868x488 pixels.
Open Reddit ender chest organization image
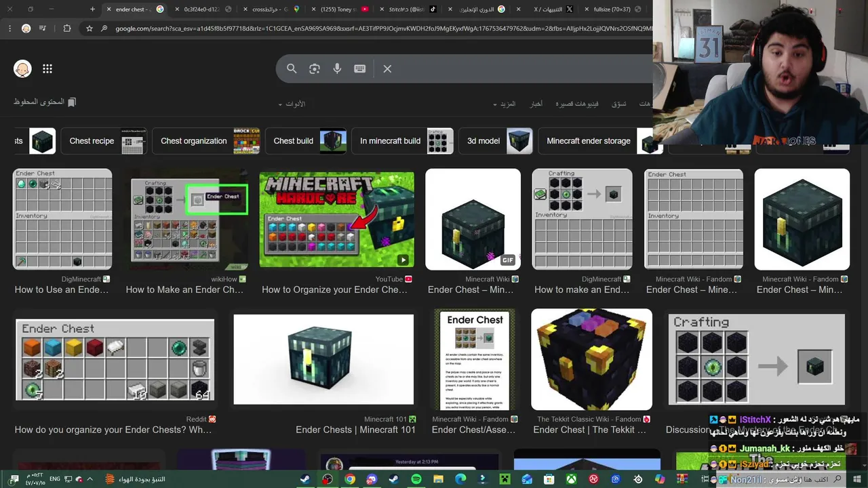tap(115, 359)
